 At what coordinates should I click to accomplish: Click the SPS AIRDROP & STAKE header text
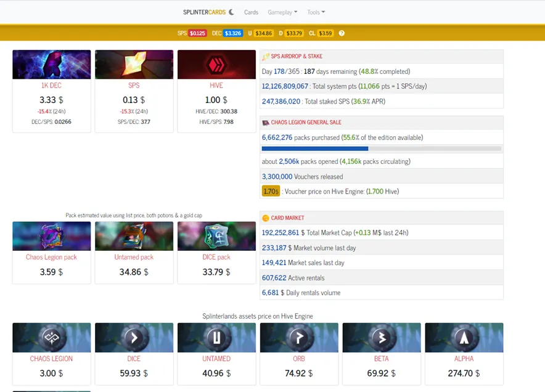point(297,56)
